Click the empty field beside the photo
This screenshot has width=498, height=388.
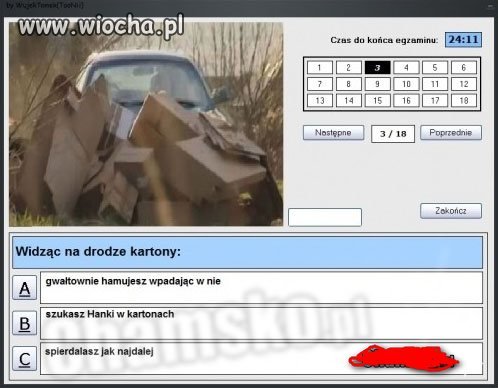point(325,217)
